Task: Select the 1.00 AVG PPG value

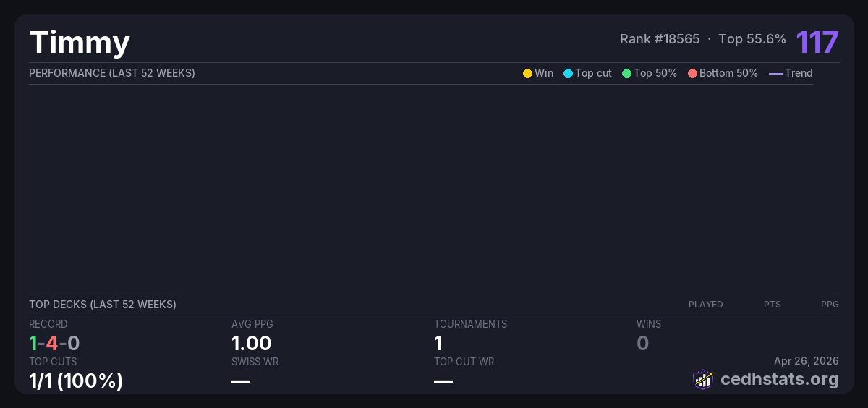Action: pyautogui.click(x=251, y=343)
